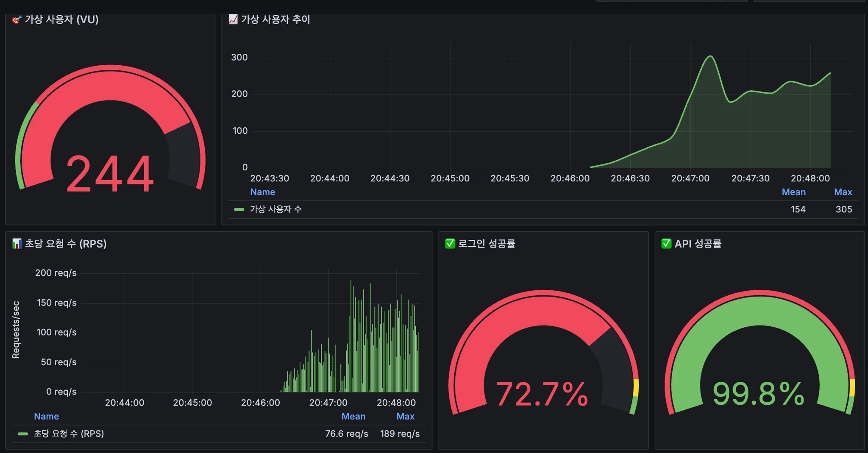The width and height of the screenshot is (868, 453).
Task: Open the 가상 사용자 추이 panel title
Action: coord(275,19)
